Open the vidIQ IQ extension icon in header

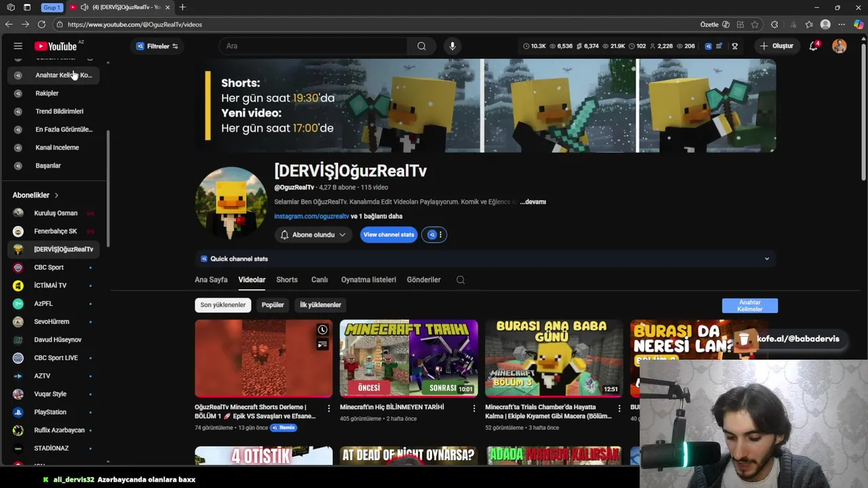click(709, 46)
